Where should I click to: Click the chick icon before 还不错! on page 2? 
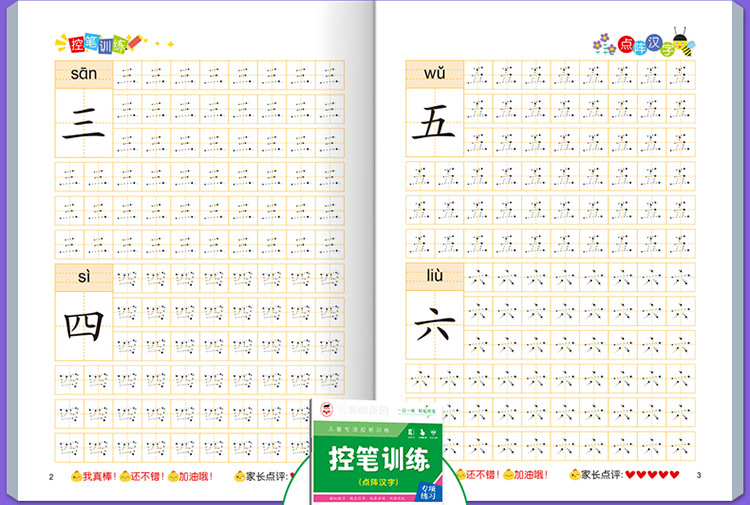pyautogui.click(x=125, y=476)
